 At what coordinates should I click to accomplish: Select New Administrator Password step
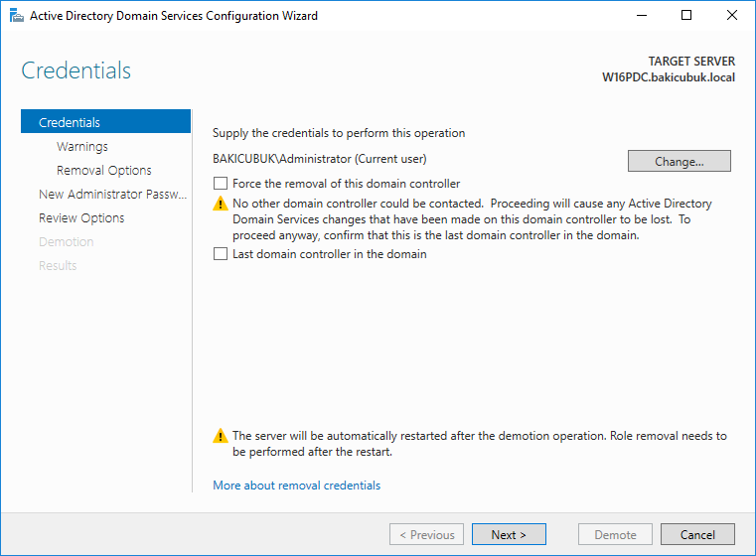tap(112, 195)
